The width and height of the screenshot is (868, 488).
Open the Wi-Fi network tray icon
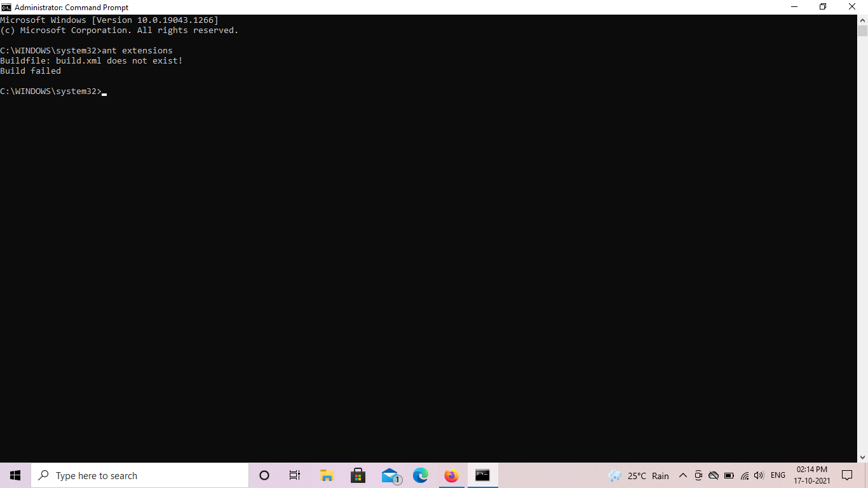pos(745,475)
